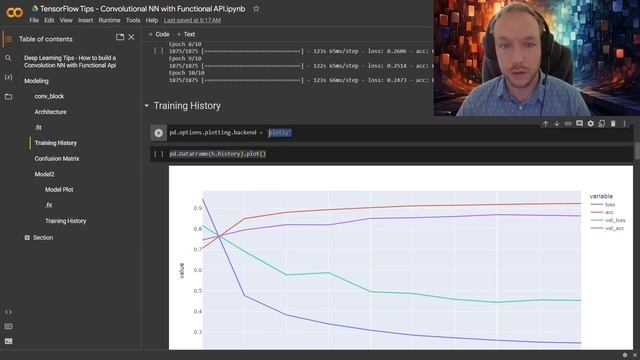Screen dimensions: 640x360
Task: Jump to Training History under Model2
Action: coord(66,221)
